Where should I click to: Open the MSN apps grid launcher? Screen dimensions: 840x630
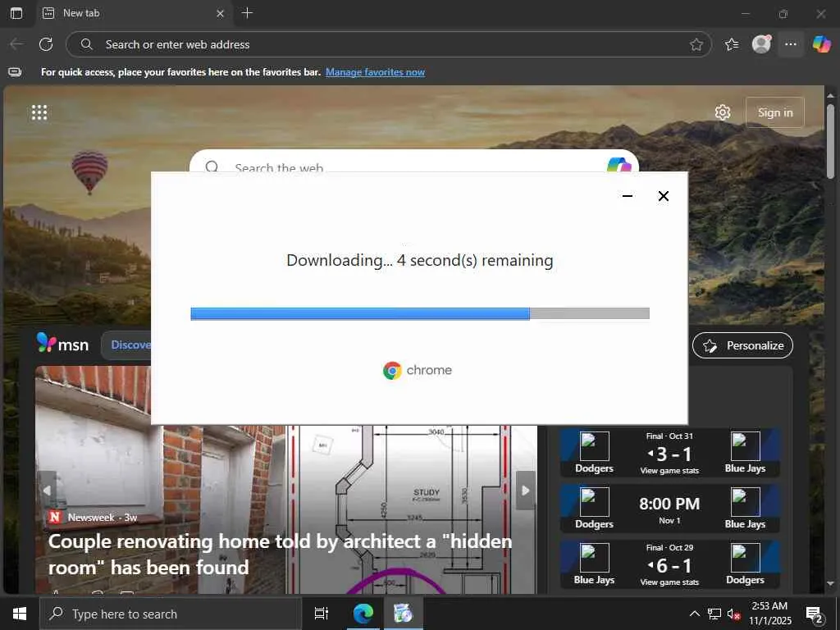point(39,112)
